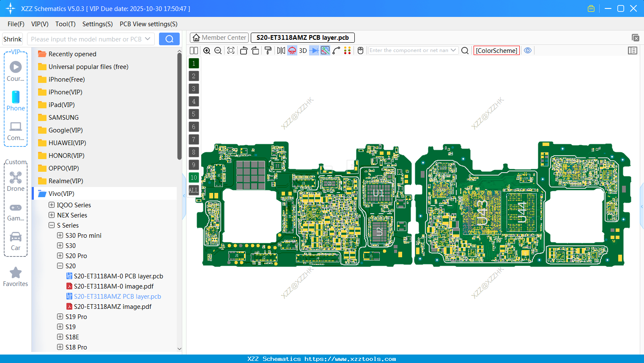Click the mouse settings icon
Image resolution: width=644 pixels, height=363 pixels.
(360, 51)
